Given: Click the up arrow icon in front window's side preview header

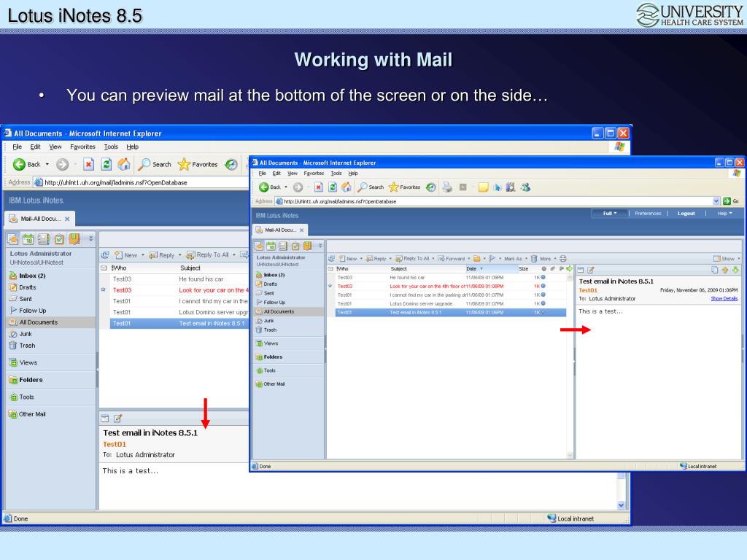Looking at the screenshot, I should point(725,270).
